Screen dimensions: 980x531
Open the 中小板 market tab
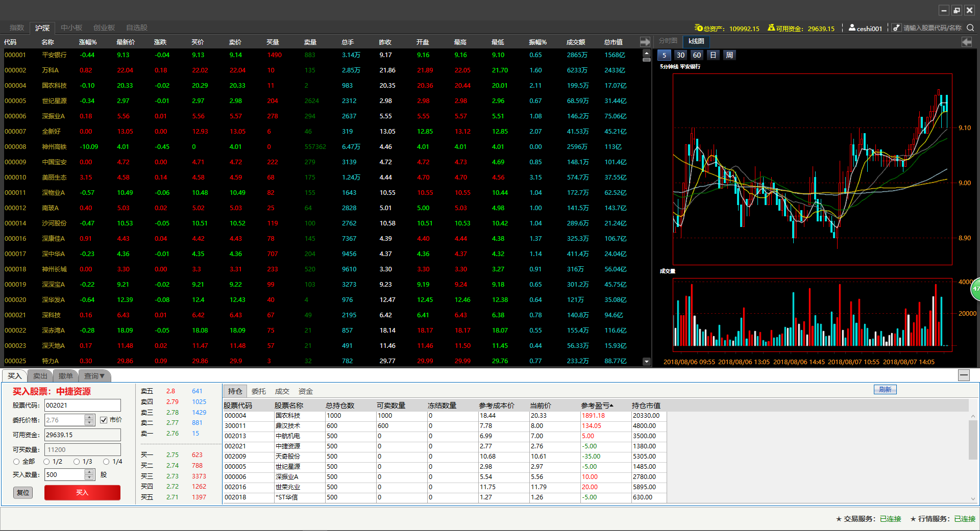[x=71, y=28]
